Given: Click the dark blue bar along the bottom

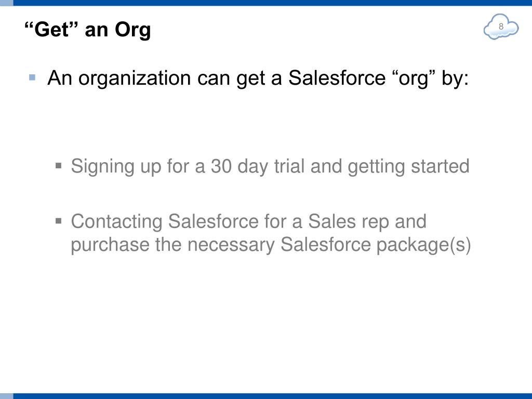Looking at the screenshot, I should point(272,396).
